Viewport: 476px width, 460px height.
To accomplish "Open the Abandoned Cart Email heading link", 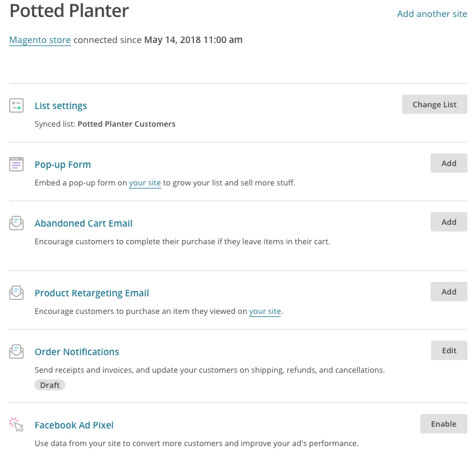I will coord(83,224).
